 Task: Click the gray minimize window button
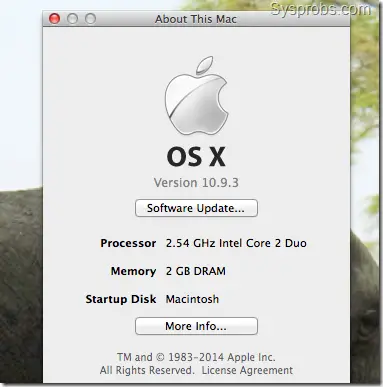tap(72, 19)
